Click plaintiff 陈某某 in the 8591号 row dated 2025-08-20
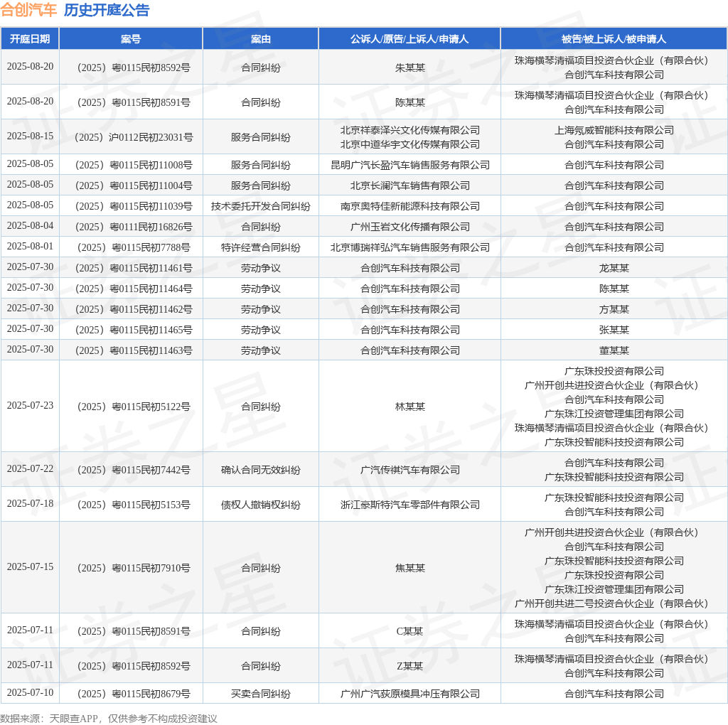 click(x=410, y=102)
